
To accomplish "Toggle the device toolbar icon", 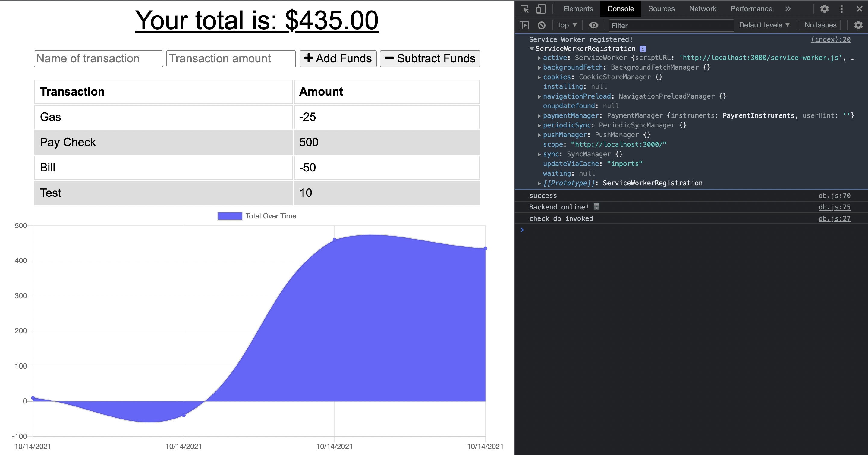I will pyautogui.click(x=541, y=9).
